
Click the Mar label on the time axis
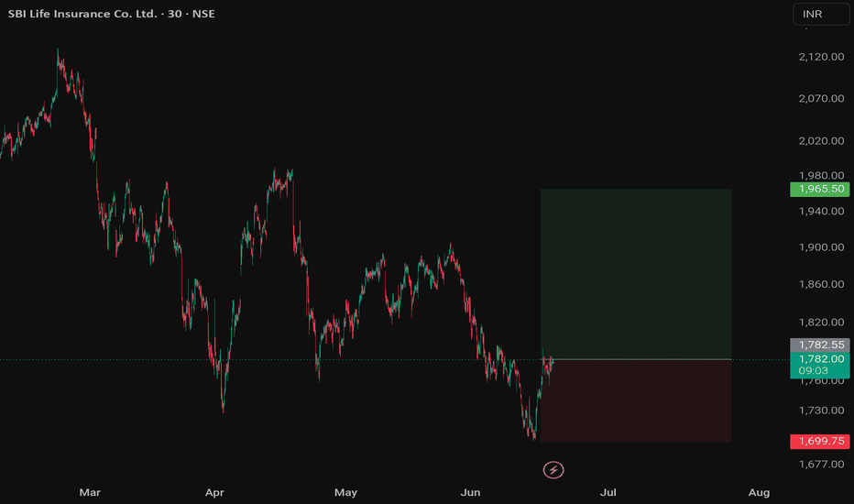pyautogui.click(x=90, y=493)
